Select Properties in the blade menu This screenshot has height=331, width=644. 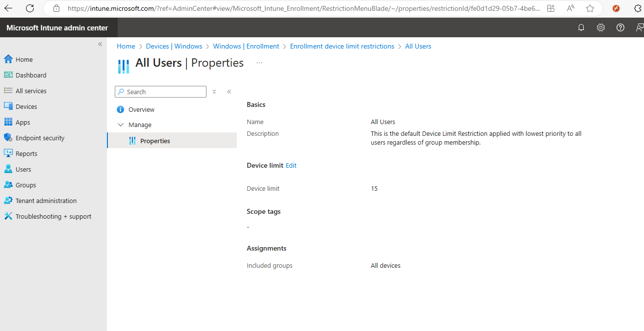click(172, 141)
